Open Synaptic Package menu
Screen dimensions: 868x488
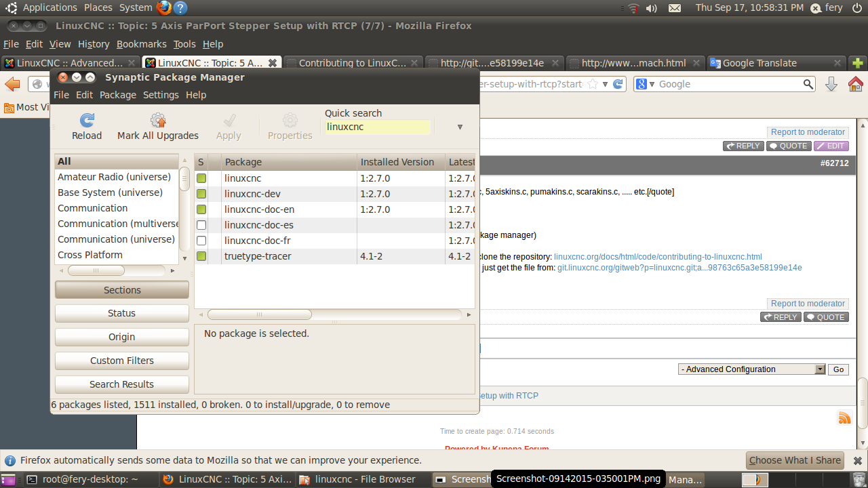[118, 95]
